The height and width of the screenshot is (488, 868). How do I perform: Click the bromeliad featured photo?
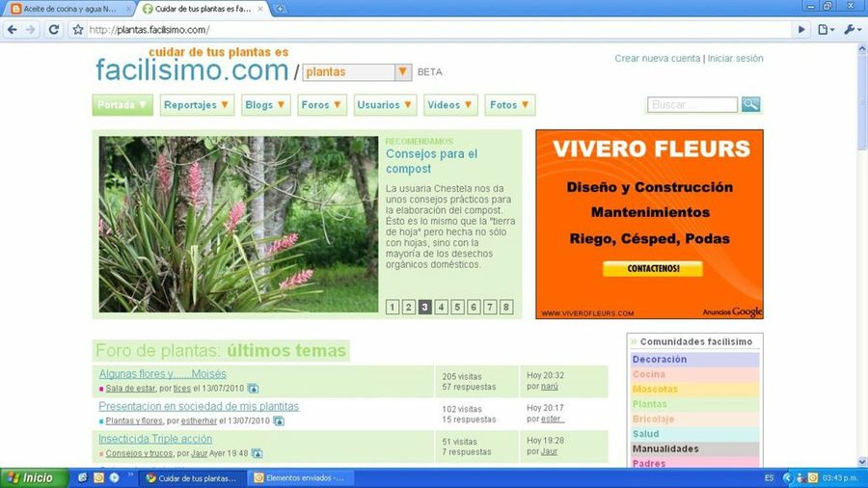coord(238,224)
